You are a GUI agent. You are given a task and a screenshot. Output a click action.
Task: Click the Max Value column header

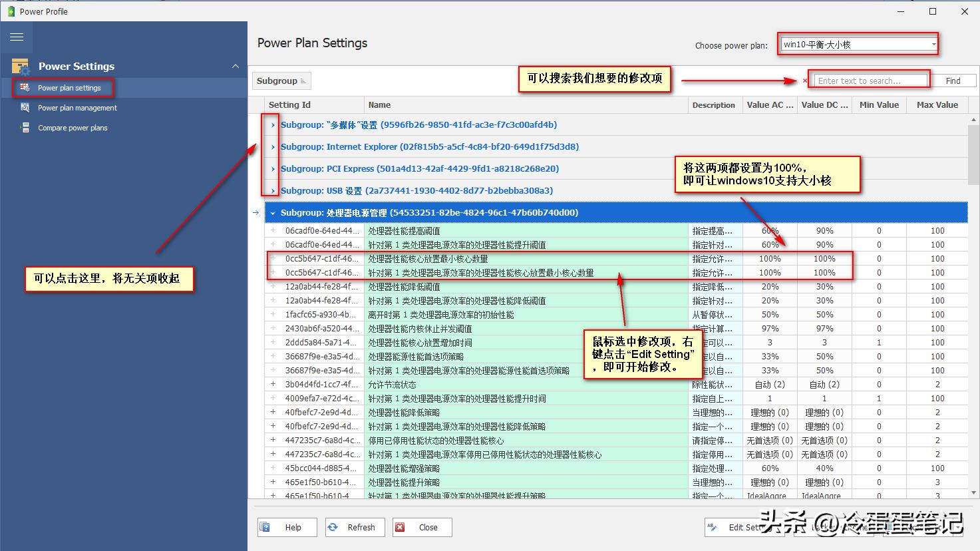click(937, 104)
